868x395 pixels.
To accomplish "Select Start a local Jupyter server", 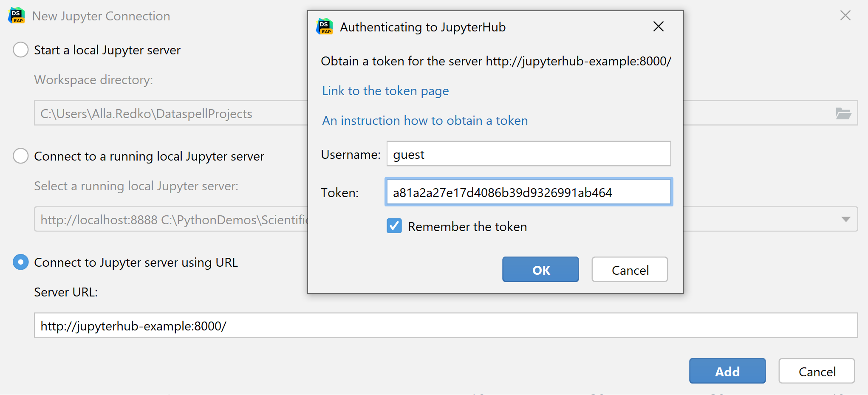I will pyautogui.click(x=20, y=50).
